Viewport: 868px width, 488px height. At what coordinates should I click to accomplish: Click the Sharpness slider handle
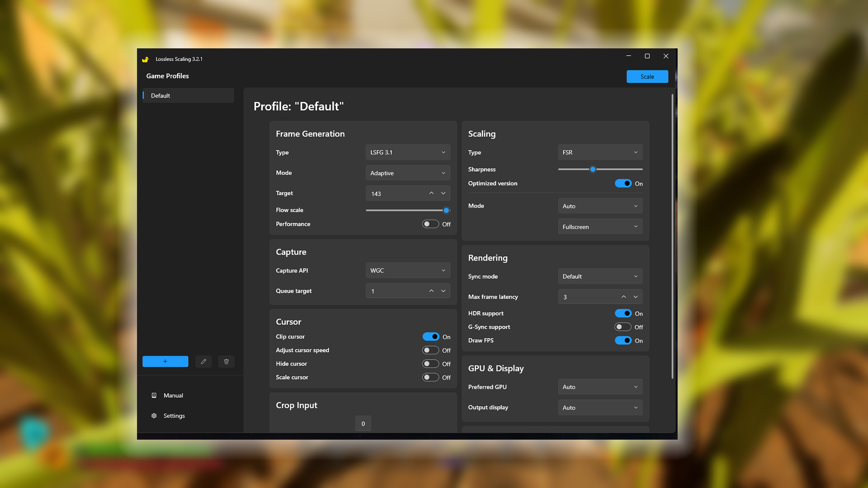pyautogui.click(x=593, y=169)
